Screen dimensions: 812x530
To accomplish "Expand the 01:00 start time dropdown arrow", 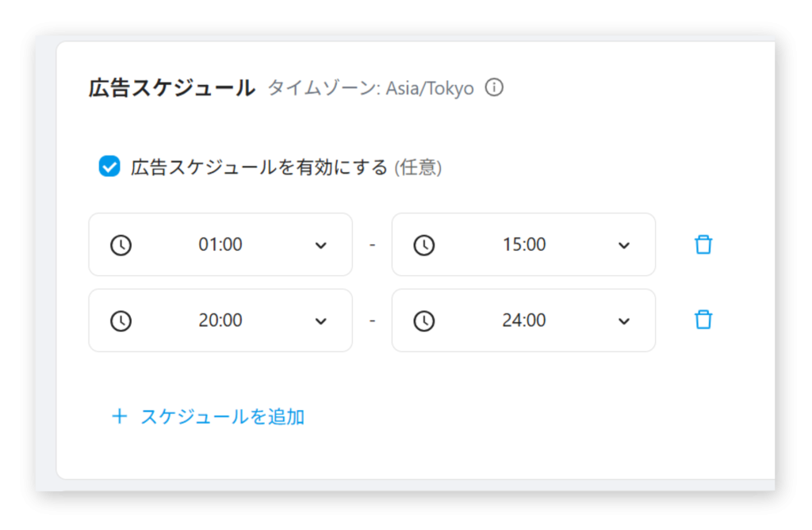I will [320, 245].
